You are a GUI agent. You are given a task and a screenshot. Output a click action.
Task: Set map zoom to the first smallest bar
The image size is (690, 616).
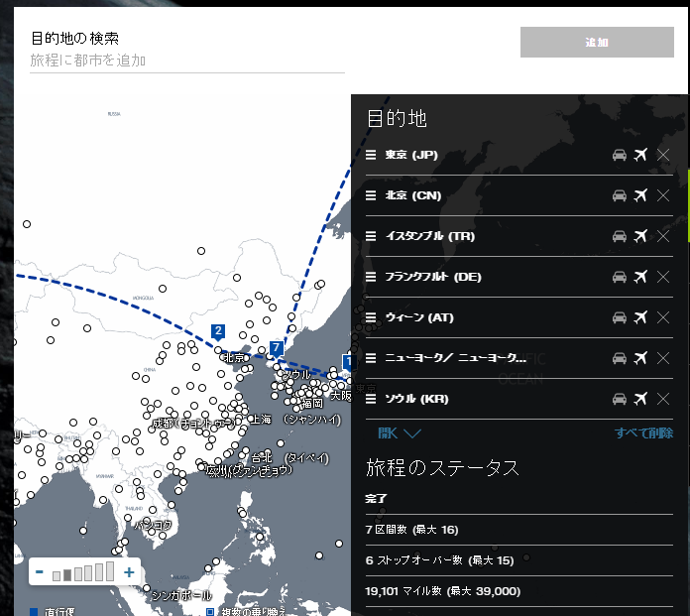point(57,576)
